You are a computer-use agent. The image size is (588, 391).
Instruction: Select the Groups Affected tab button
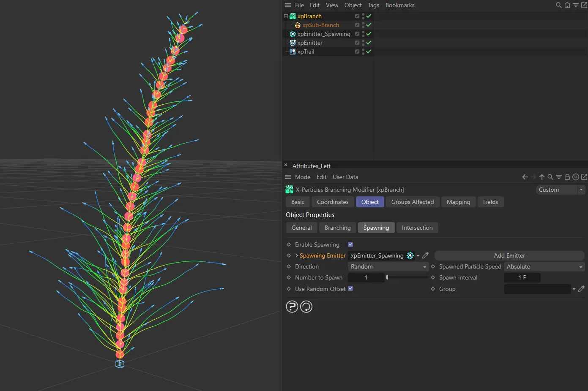(413, 202)
